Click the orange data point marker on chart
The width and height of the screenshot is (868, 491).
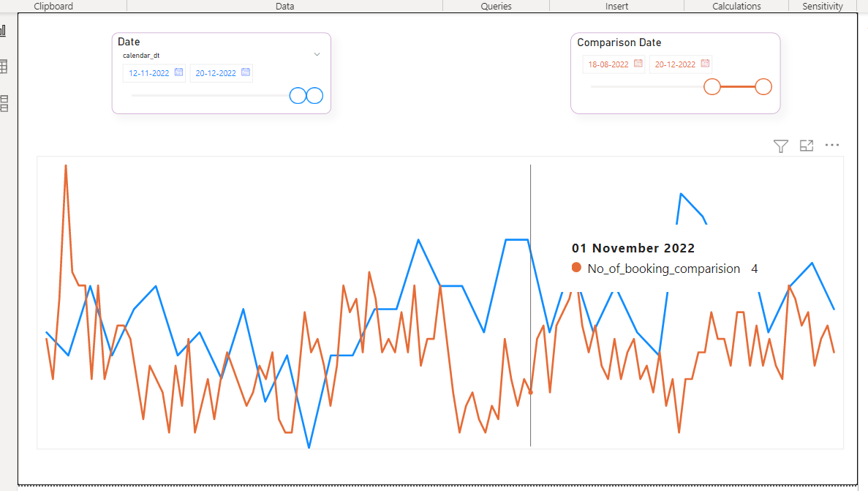(x=531, y=392)
